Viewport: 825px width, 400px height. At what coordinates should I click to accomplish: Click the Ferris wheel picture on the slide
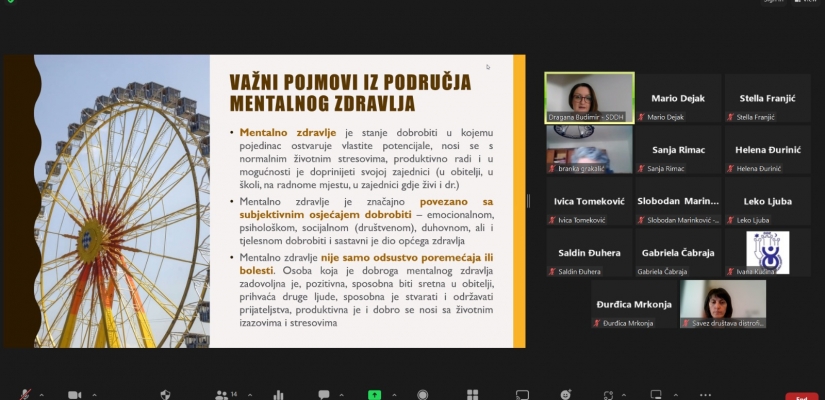[x=122, y=201]
